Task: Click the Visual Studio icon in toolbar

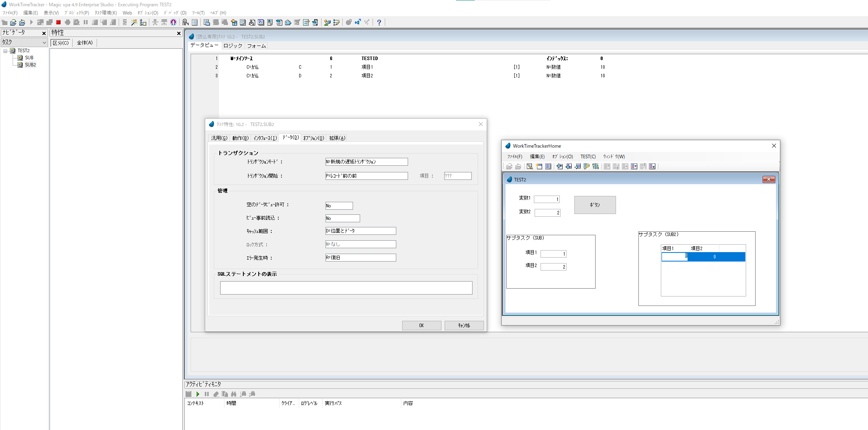Action: [358, 22]
